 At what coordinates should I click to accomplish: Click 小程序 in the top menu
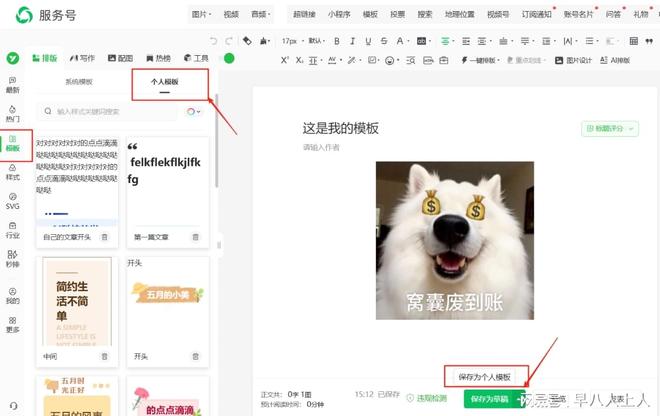tap(339, 14)
